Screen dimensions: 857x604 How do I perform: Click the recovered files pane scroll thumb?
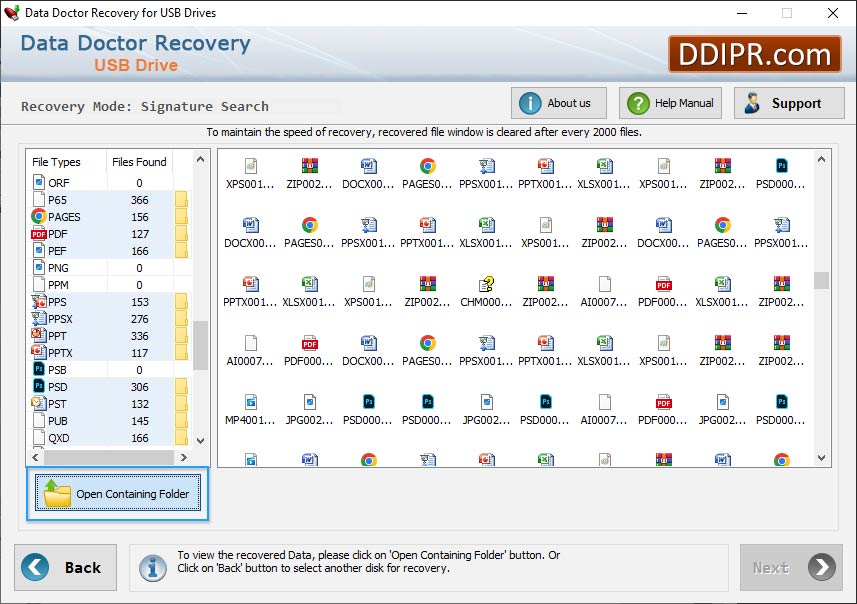pos(821,280)
